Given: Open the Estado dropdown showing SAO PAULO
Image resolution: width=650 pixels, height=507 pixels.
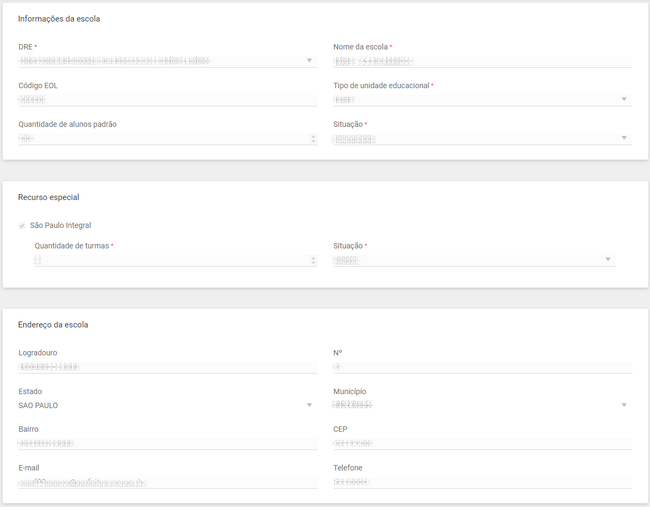Looking at the screenshot, I should 167,405.
